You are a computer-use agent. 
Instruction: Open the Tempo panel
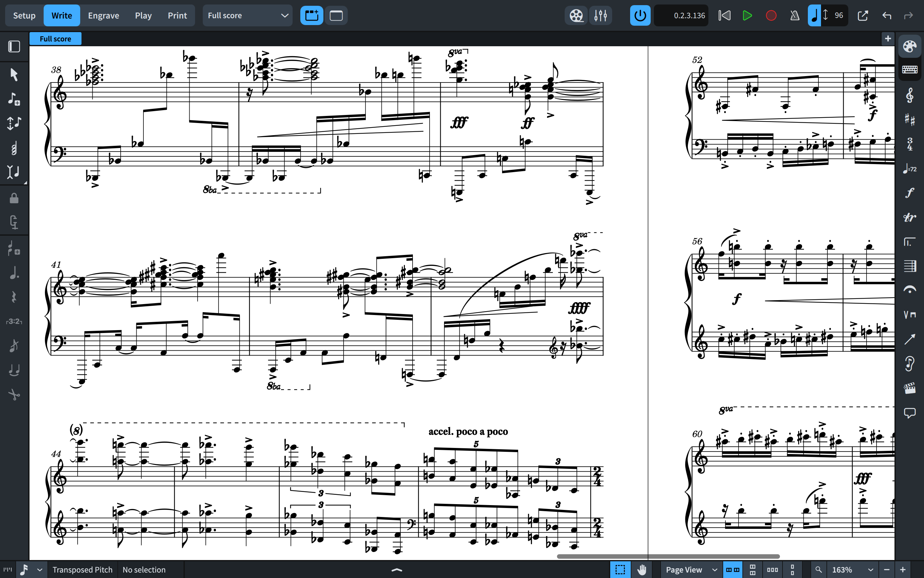(910, 169)
